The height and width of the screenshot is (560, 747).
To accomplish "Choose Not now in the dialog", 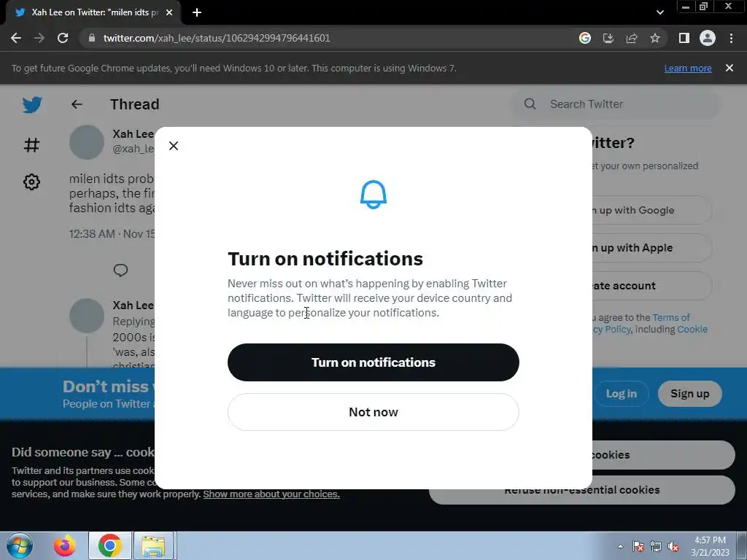I will coord(373,412).
